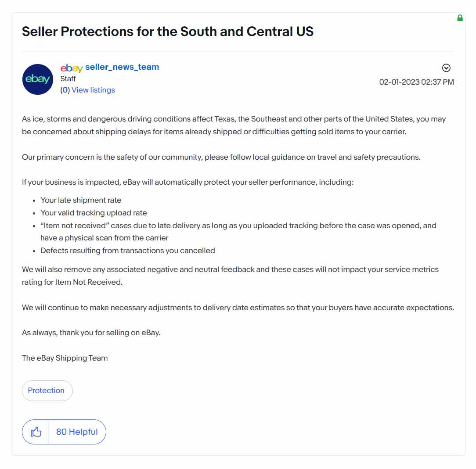Viewport: 476px width, 469px height.
Task: Click the 'Item not received' cases bullet
Action: point(238,232)
